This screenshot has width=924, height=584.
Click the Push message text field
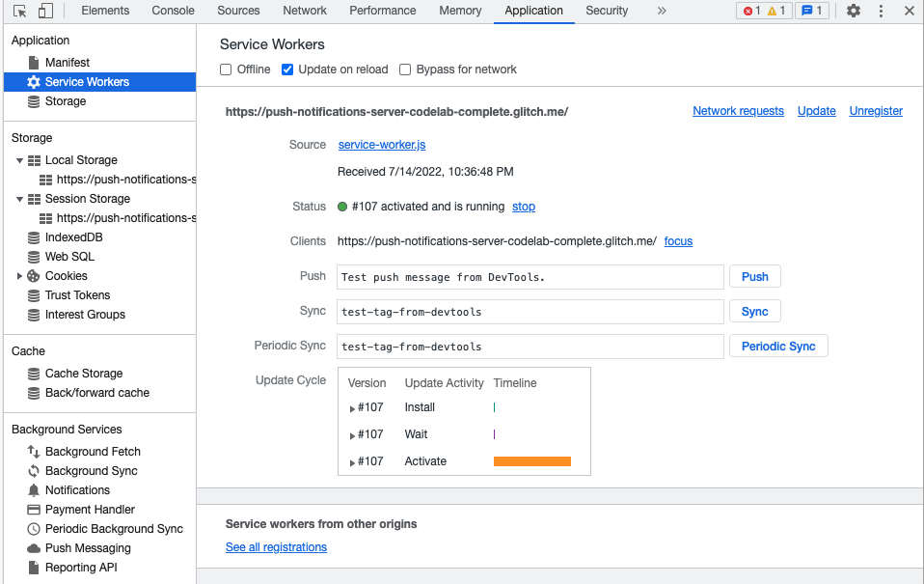530,277
